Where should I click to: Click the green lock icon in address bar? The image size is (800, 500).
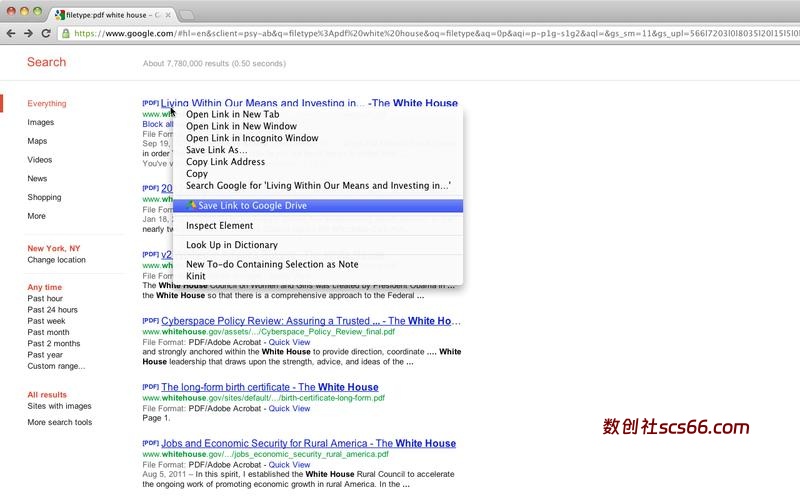(66, 33)
